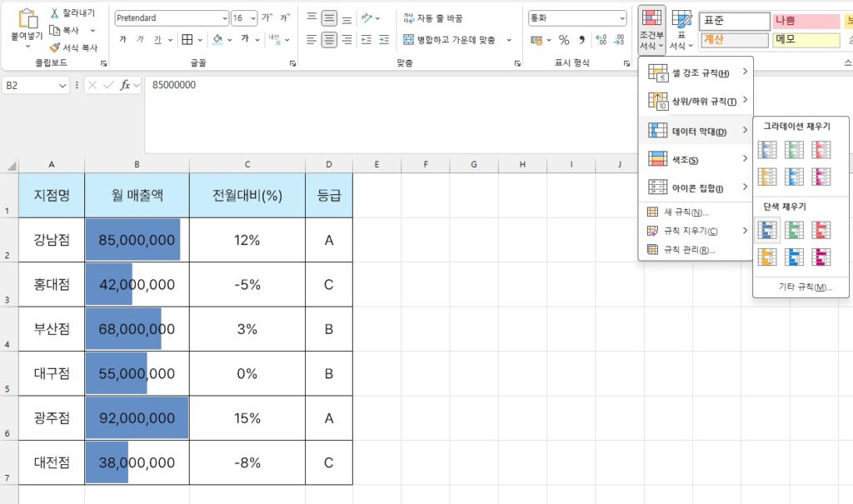Open 셀 강조 규칙 submenu
Screen dimensions: 853x504
click(x=696, y=73)
